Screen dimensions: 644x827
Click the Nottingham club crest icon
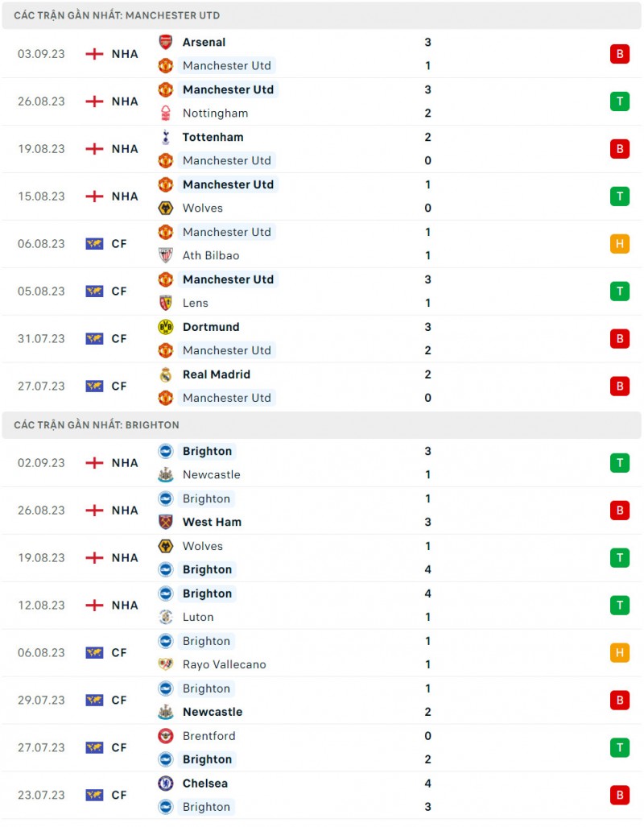(x=165, y=114)
